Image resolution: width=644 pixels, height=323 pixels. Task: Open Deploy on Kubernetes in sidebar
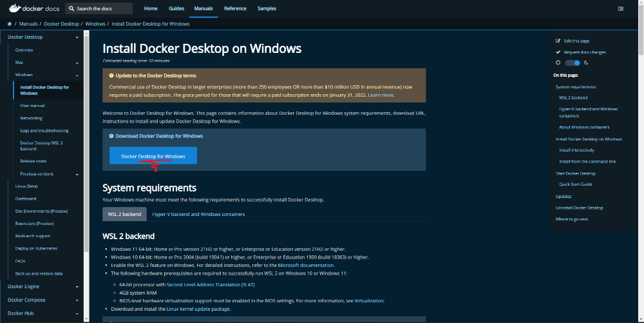point(36,249)
